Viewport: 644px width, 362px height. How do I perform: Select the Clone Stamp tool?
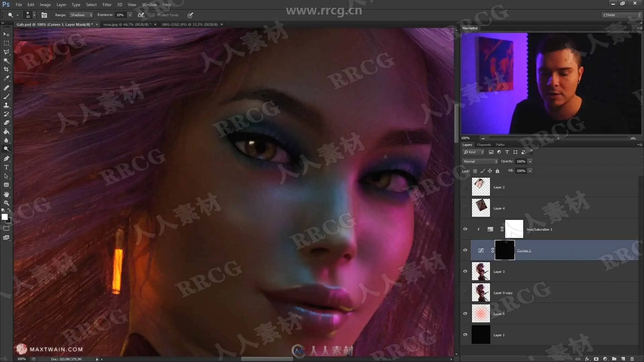point(6,105)
